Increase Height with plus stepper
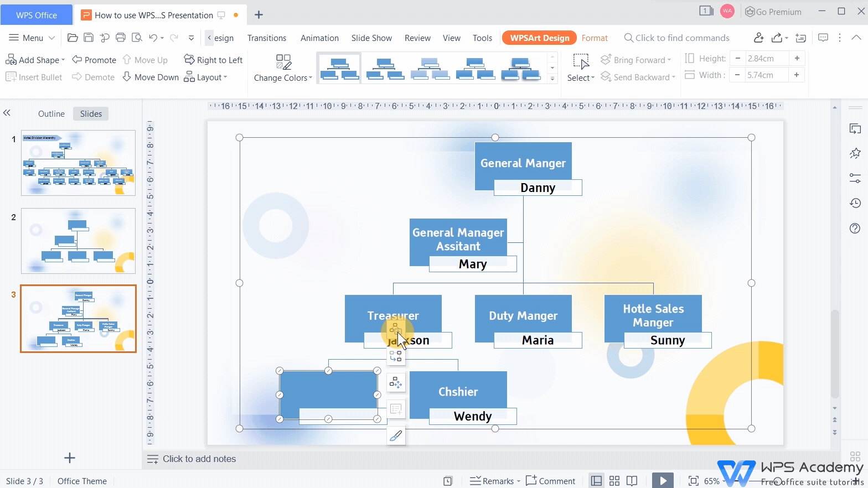 (x=797, y=58)
